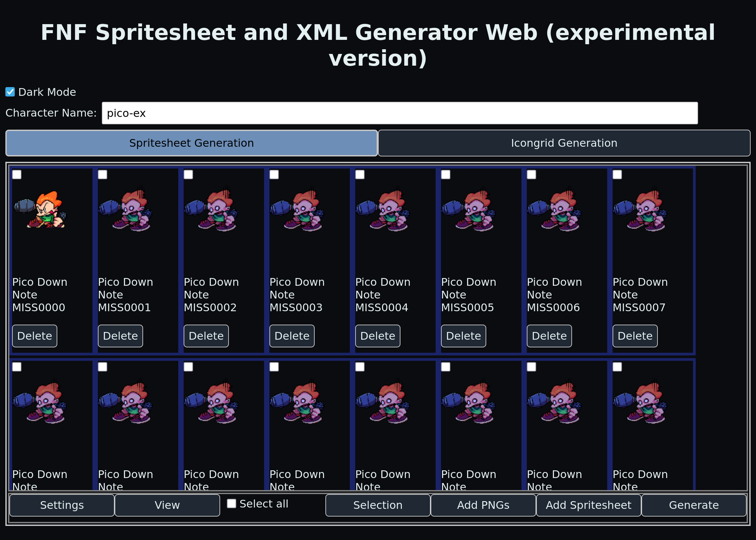756x540 pixels.
Task: Click the 'Pico Down Note MISS0007' label
Action: click(640, 295)
